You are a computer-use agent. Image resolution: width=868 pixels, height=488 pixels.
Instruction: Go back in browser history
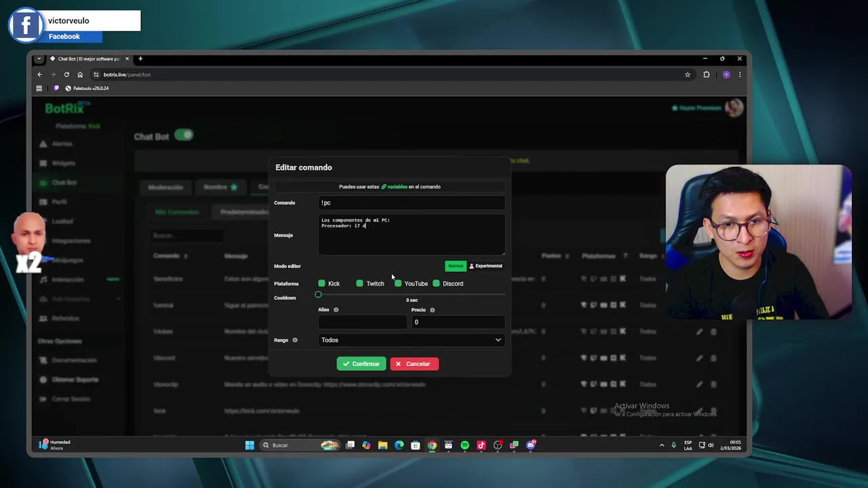click(x=39, y=75)
